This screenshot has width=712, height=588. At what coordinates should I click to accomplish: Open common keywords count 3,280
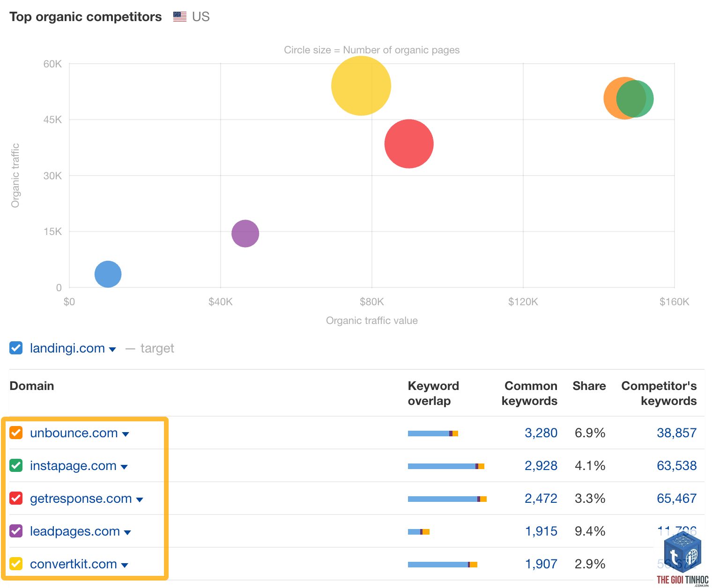[541, 433]
